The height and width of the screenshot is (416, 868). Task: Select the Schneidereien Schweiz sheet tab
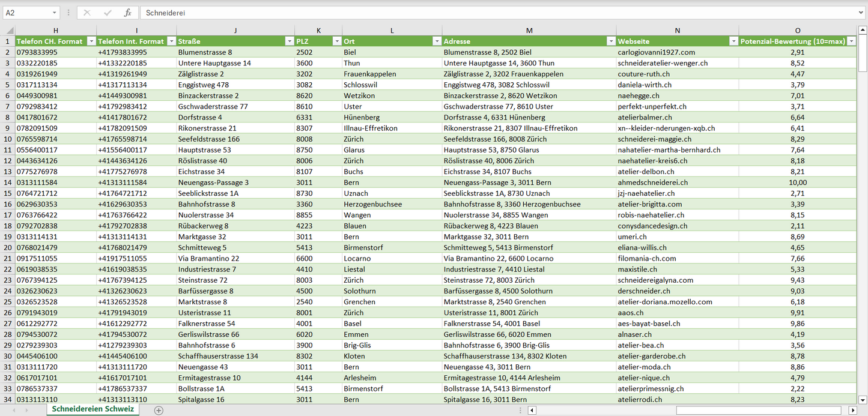(93, 409)
